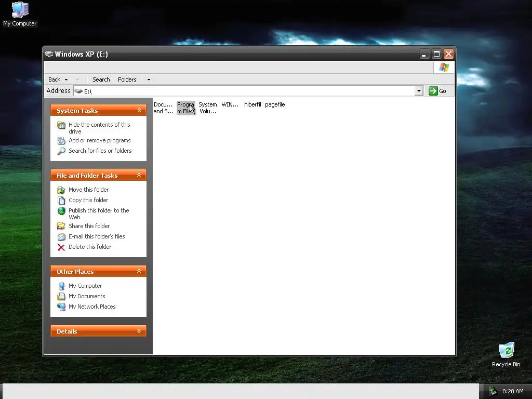Click My Documents link in Other Places
Image resolution: width=532 pixels, height=399 pixels.
[x=87, y=296]
